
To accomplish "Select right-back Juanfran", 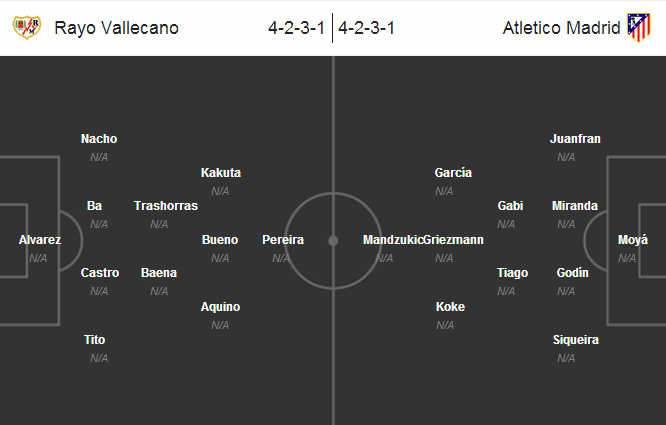I will pyautogui.click(x=575, y=139).
